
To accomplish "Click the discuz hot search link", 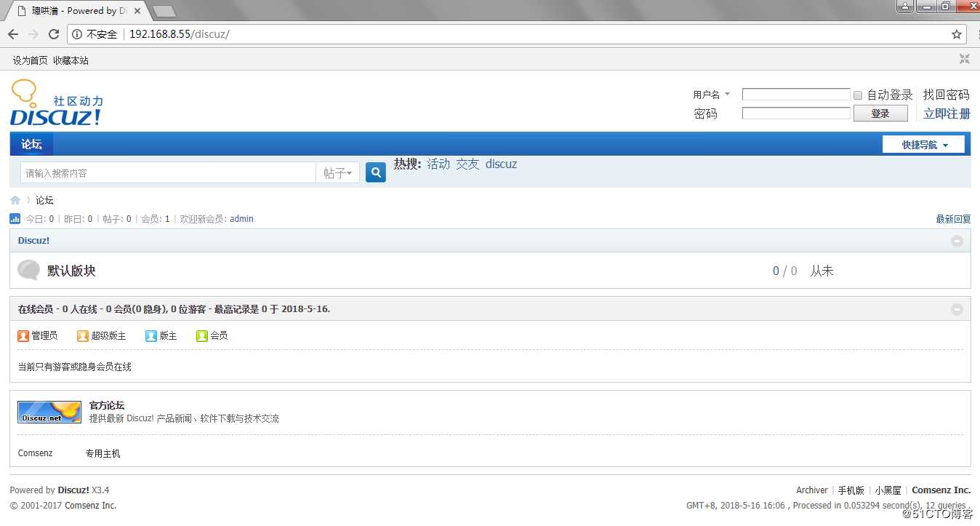I will [x=501, y=164].
